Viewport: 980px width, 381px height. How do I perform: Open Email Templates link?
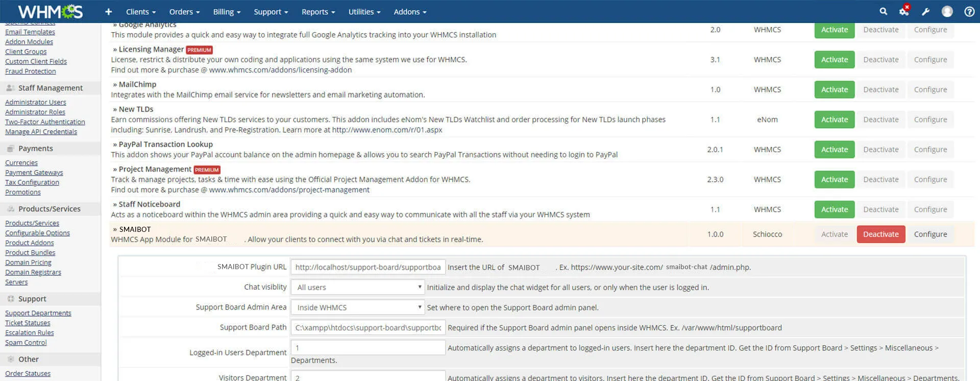[30, 32]
